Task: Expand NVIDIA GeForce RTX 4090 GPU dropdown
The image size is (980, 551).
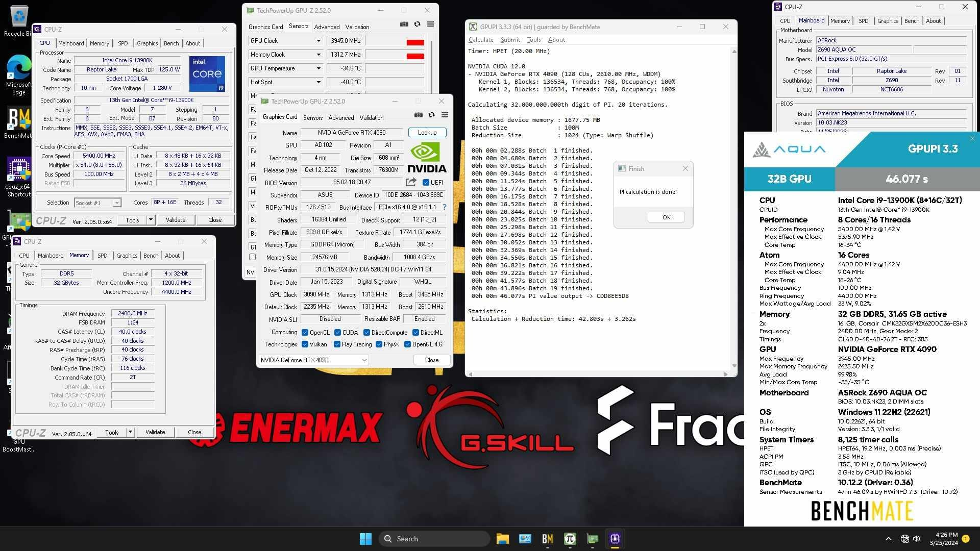Action: pyautogui.click(x=364, y=360)
